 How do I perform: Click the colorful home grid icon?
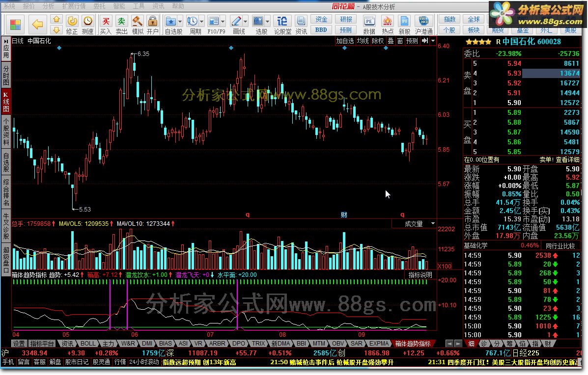[x=15, y=25]
